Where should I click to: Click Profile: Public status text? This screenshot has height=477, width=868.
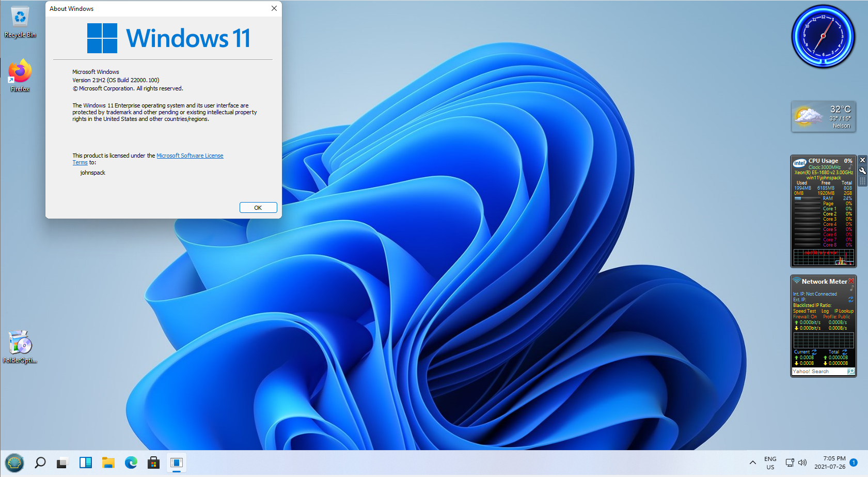click(837, 317)
